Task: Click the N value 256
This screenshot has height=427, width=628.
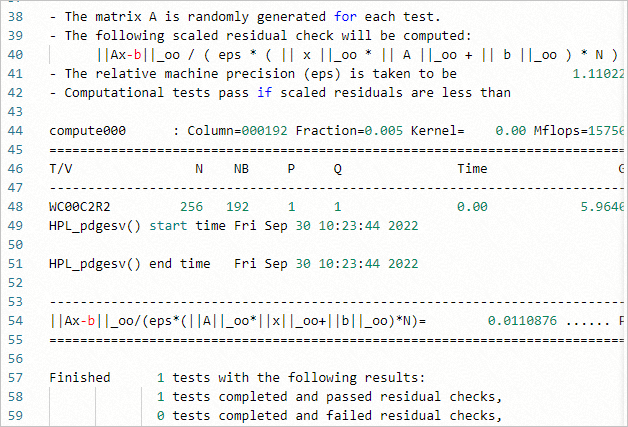Action: pyautogui.click(x=192, y=206)
